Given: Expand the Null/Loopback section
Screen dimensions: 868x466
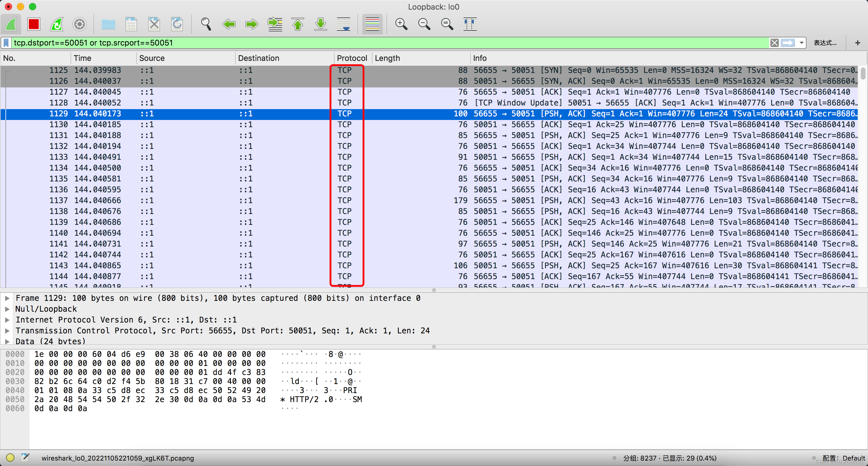Looking at the screenshot, I should (7, 309).
